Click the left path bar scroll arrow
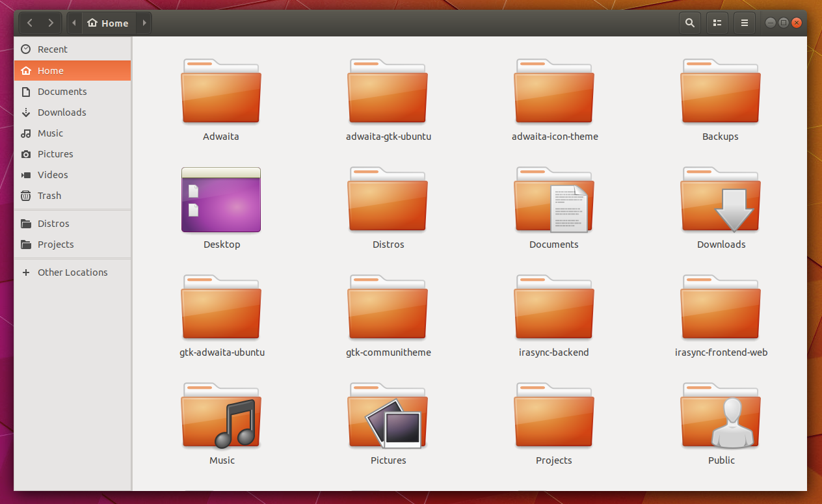Image resolution: width=822 pixels, height=504 pixels. tap(74, 23)
